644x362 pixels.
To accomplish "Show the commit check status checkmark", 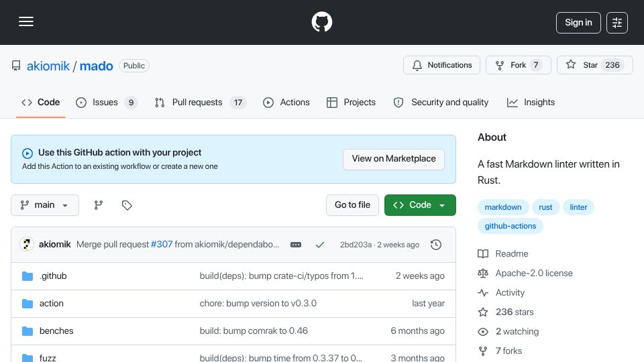I will click(x=320, y=245).
